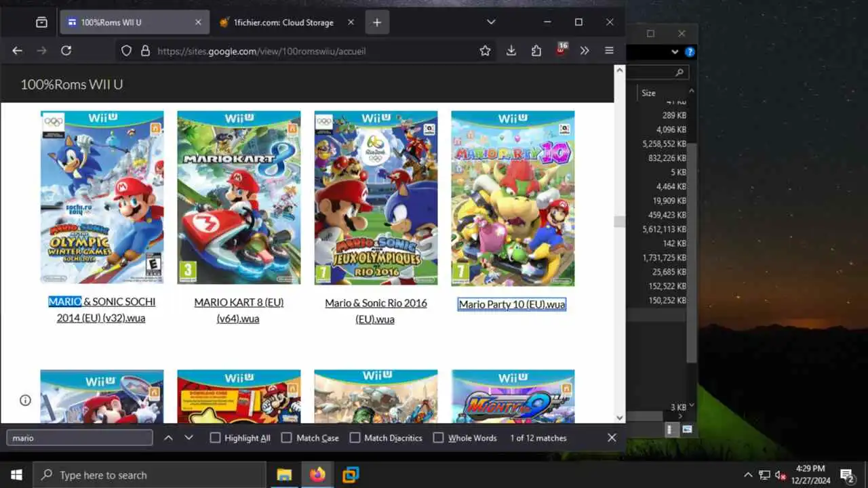Enable Whole Words checkbox

click(x=438, y=438)
